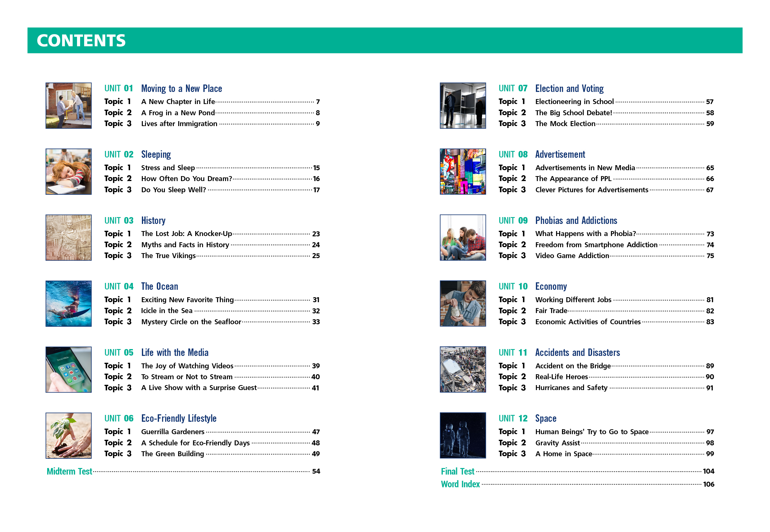
Task: Select topic "The Lost Job: A Knocker-Up"
Action: tap(187, 234)
